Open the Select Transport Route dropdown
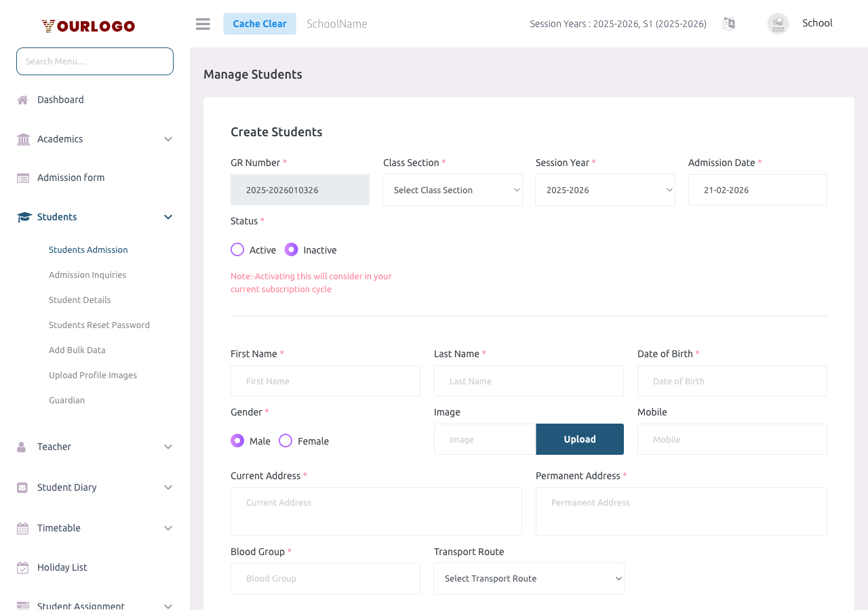The width and height of the screenshot is (868, 610). point(529,579)
